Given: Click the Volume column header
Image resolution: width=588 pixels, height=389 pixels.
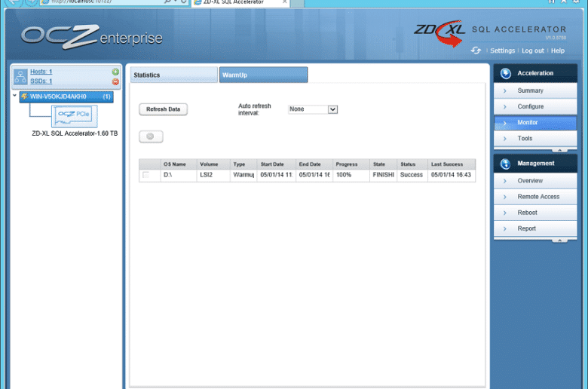Looking at the screenshot, I should click(x=213, y=164).
